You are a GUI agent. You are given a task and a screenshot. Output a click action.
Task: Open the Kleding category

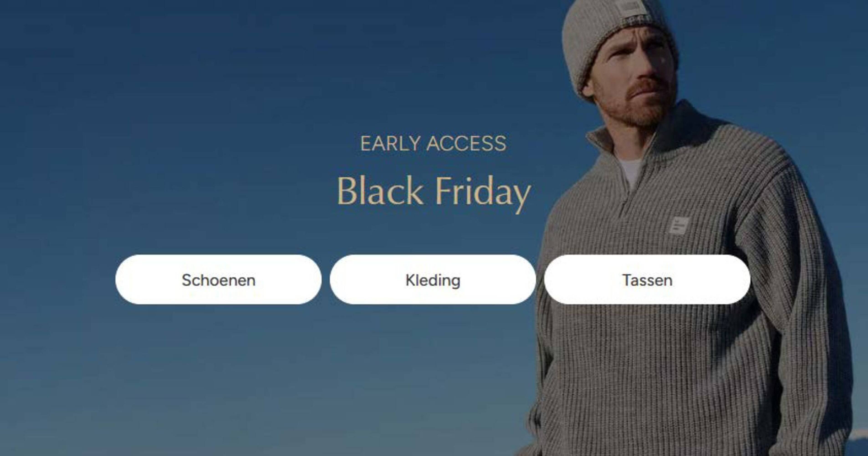pos(433,280)
